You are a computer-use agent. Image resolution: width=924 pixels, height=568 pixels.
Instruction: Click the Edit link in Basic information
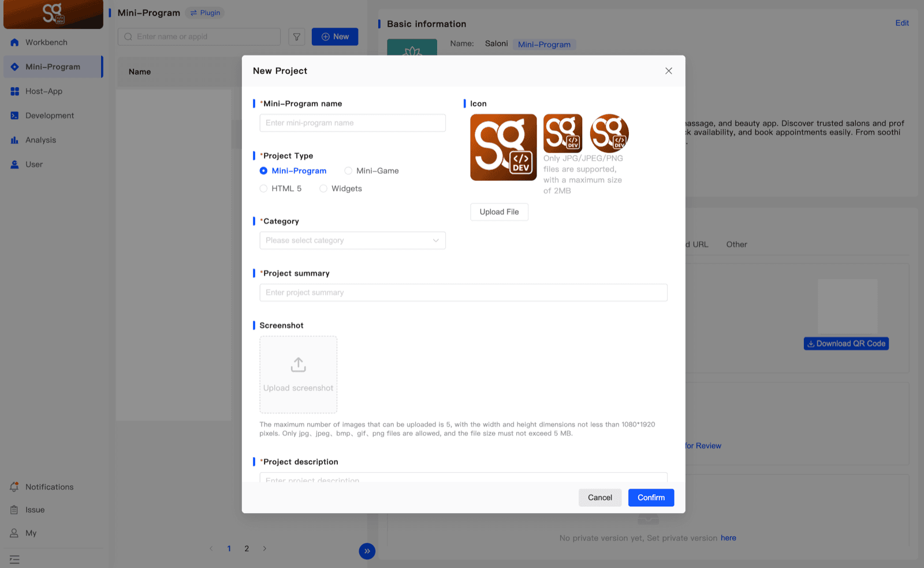(x=902, y=23)
